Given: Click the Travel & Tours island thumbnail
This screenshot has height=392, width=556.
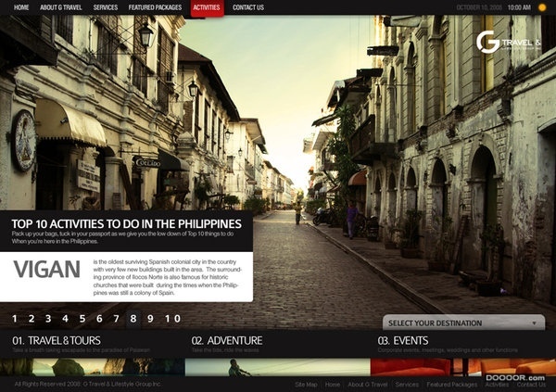Looking at the screenshot, I should [x=92, y=367].
